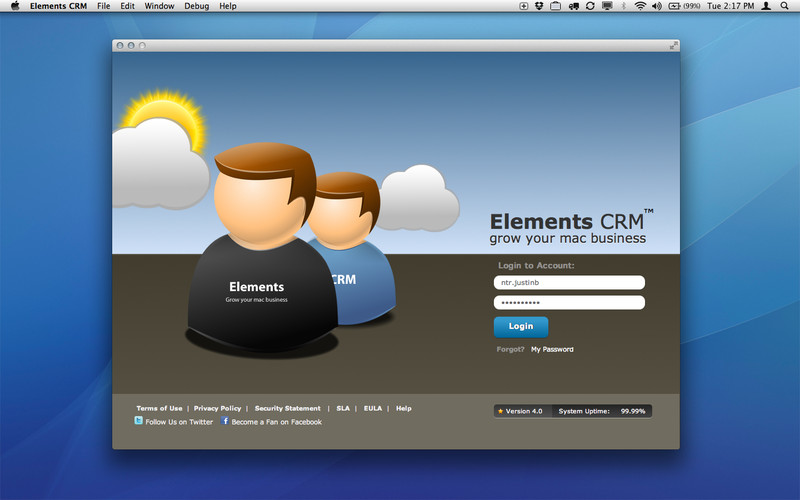800x500 pixels.
Task: Click the battery status icon
Action: (x=684, y=6)
